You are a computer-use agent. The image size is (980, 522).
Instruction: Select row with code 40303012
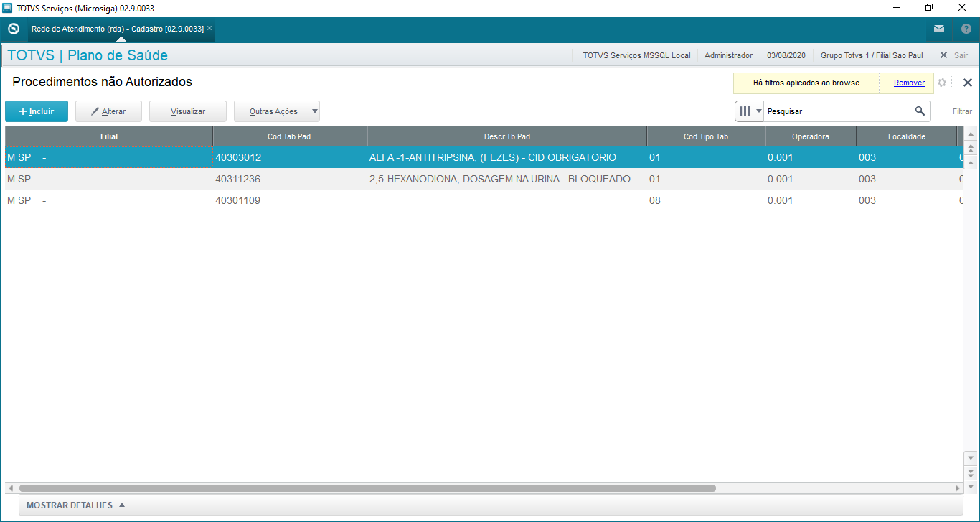click(484, 157)
